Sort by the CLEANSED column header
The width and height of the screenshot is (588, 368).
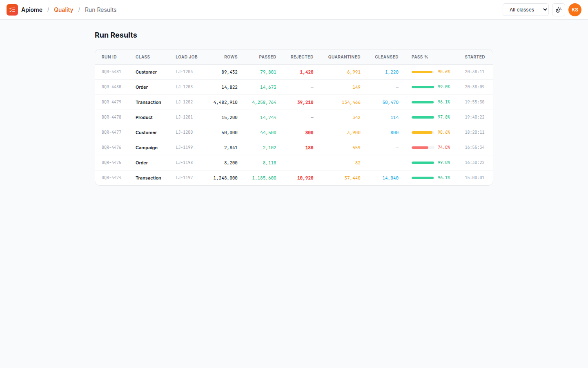(387, 57)
